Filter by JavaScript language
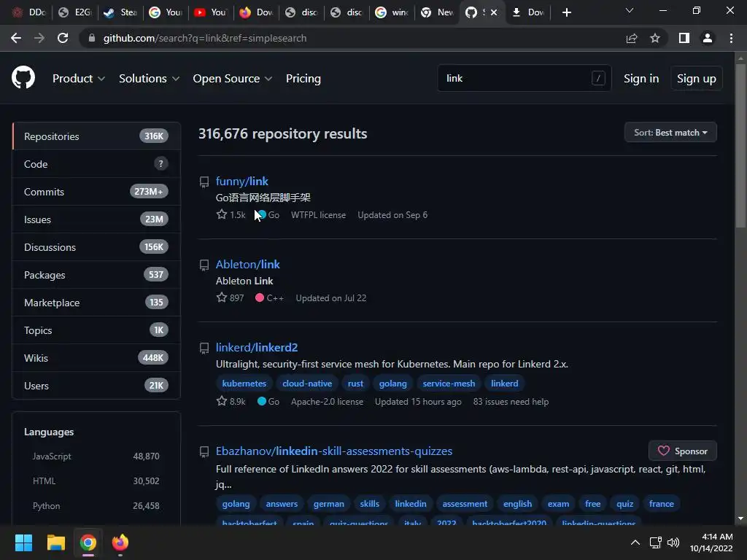Viewport: 747px width, 560px height. (96, 456)
